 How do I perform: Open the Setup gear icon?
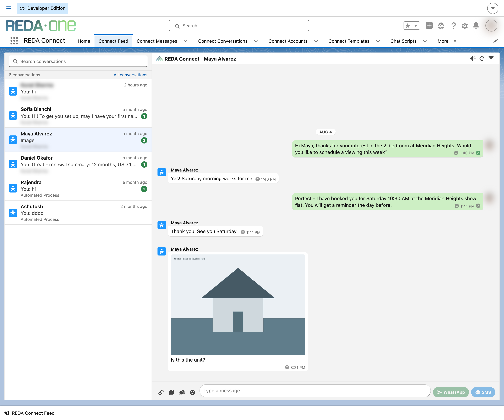[465, 26]
